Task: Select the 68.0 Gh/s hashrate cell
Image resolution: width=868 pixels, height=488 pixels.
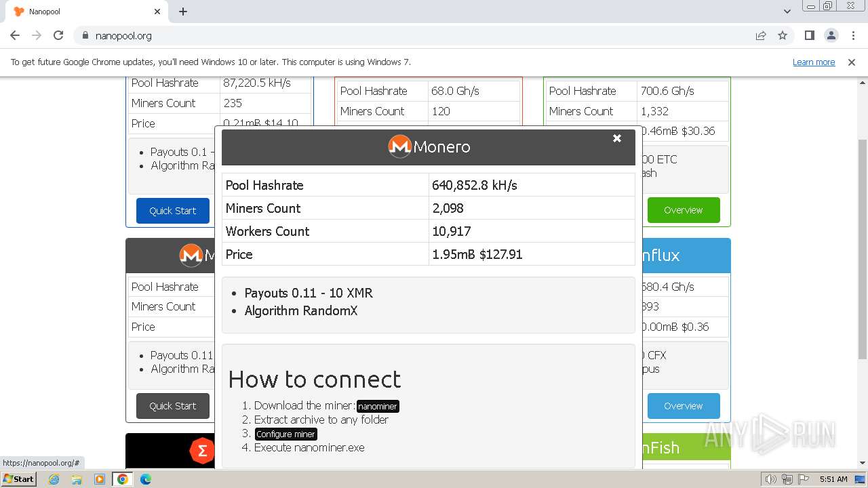Action: point(474,91)
